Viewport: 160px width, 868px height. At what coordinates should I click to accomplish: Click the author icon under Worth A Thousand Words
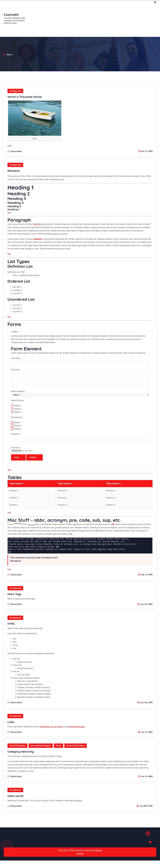[x=8, y=151]
